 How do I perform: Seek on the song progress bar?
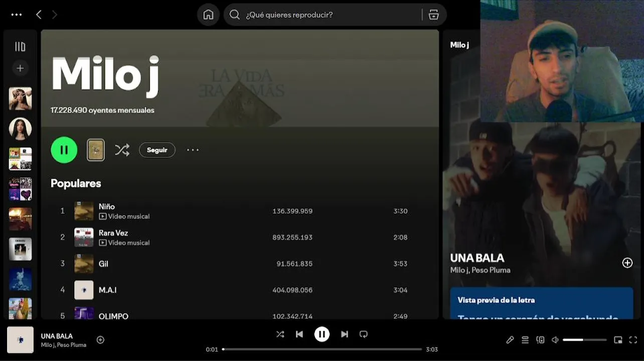322,349
